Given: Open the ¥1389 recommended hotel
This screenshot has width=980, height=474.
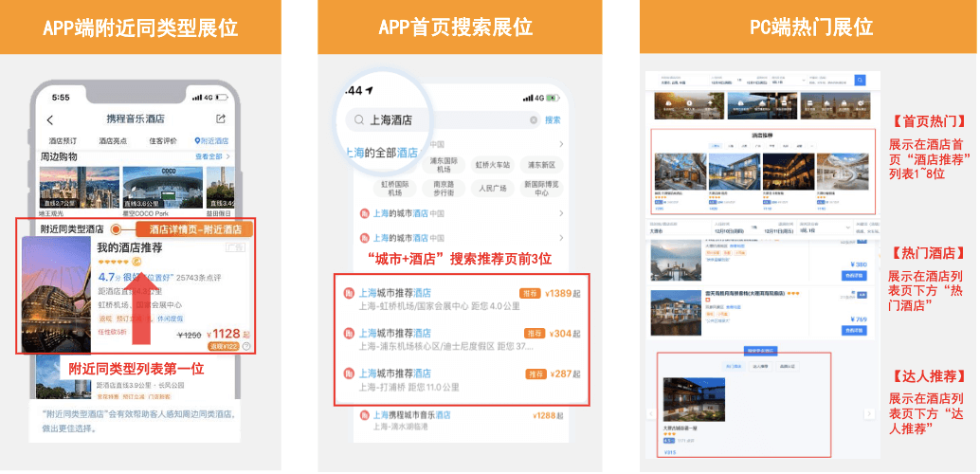Looking at the screenshot, I should pos(462,299).
